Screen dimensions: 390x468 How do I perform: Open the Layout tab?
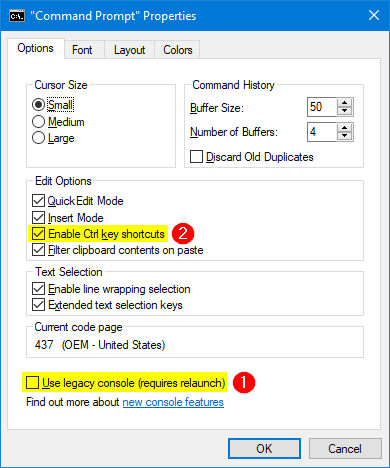coord(129,50)
